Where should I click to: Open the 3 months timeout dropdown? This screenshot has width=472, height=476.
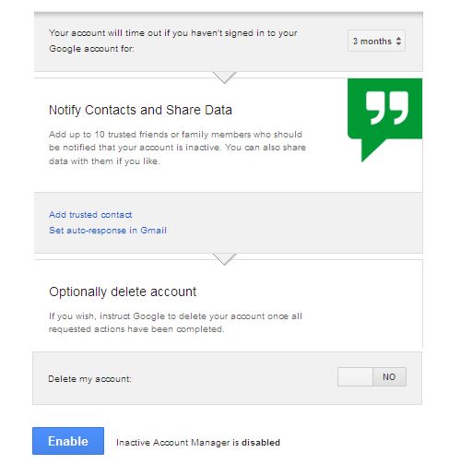coord(376,41)
